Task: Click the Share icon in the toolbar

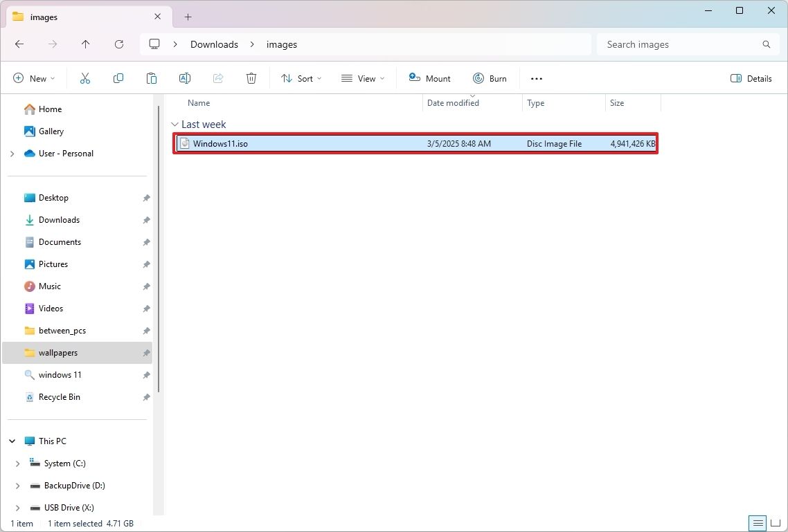Action: pos(217,77)
